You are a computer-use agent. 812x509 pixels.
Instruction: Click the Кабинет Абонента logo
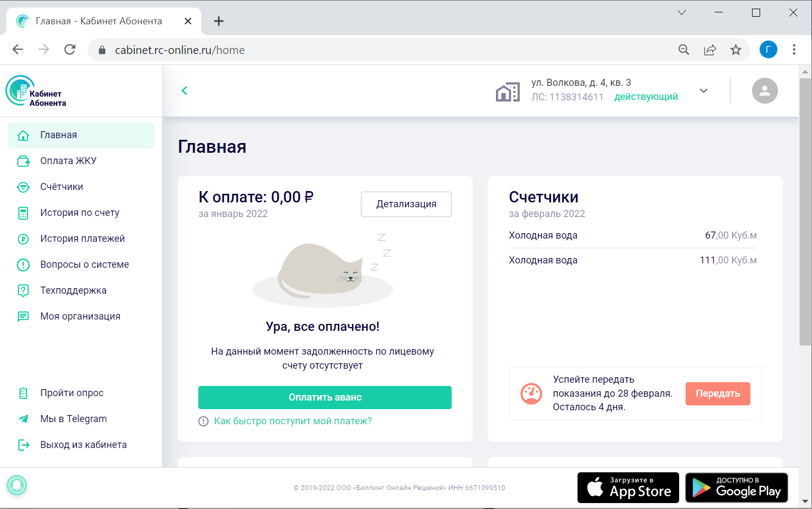36,92
